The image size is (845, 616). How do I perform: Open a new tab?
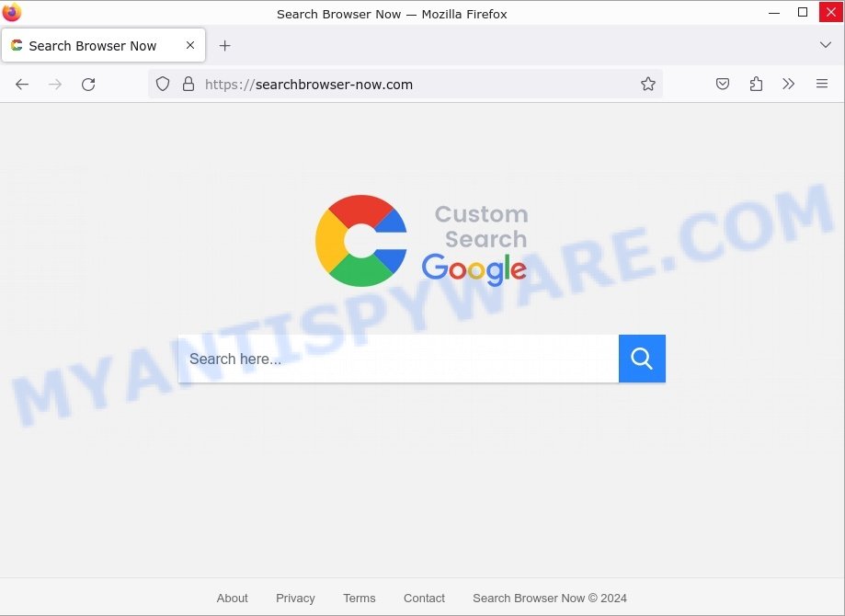point(224,46)
